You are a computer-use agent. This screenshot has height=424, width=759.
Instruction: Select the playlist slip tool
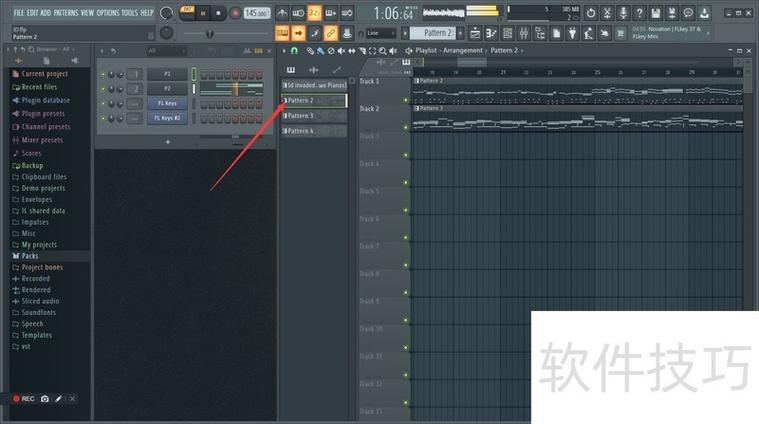[x=351, y=50]
